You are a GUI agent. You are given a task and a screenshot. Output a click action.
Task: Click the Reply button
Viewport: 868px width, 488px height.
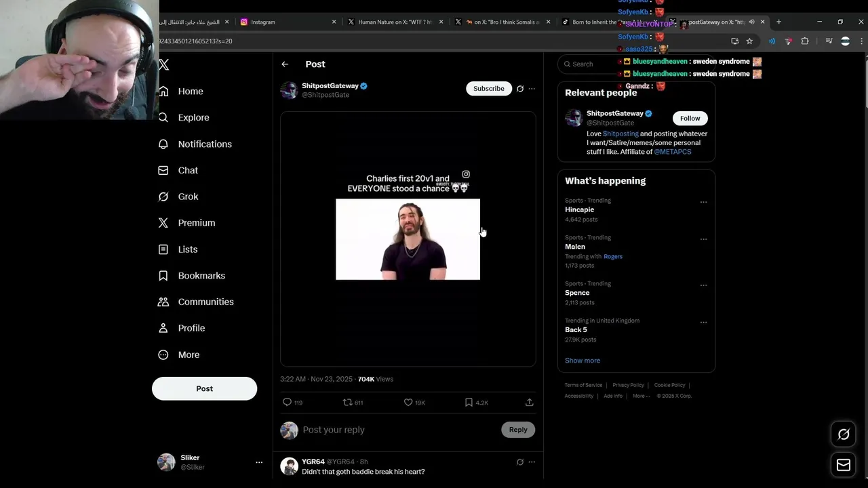(518, 430)
